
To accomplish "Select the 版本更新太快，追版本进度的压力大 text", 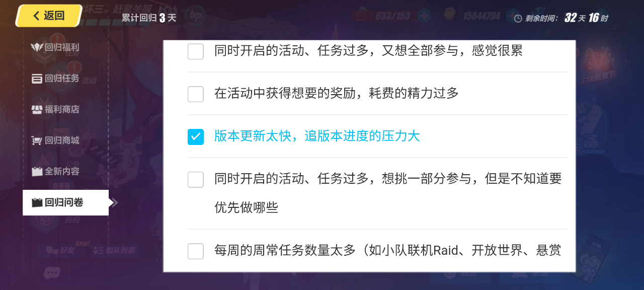I will tap(317, 136).
